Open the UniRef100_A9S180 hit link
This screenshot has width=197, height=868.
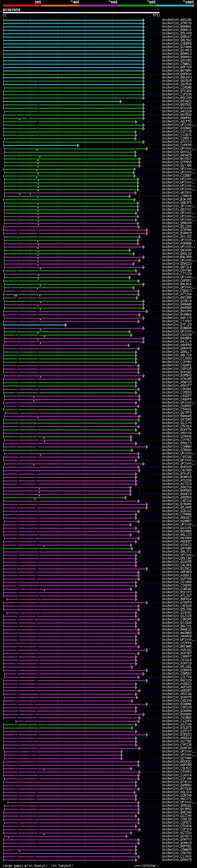177,20
